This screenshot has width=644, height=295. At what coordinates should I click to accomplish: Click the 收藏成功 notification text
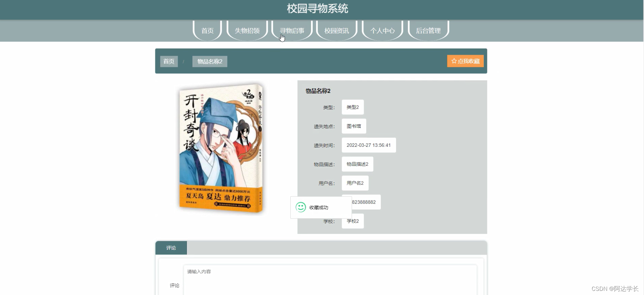coord(319,207)
